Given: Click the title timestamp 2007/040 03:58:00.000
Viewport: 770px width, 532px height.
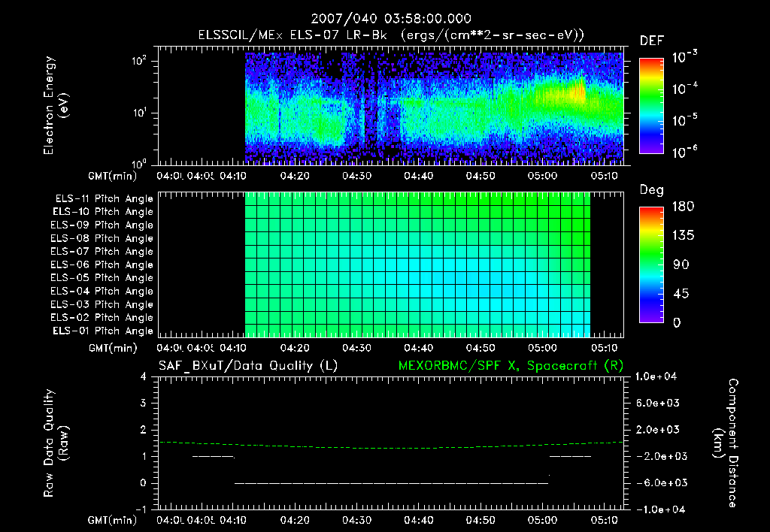Looking at the screenshot, I should [391, 19].
